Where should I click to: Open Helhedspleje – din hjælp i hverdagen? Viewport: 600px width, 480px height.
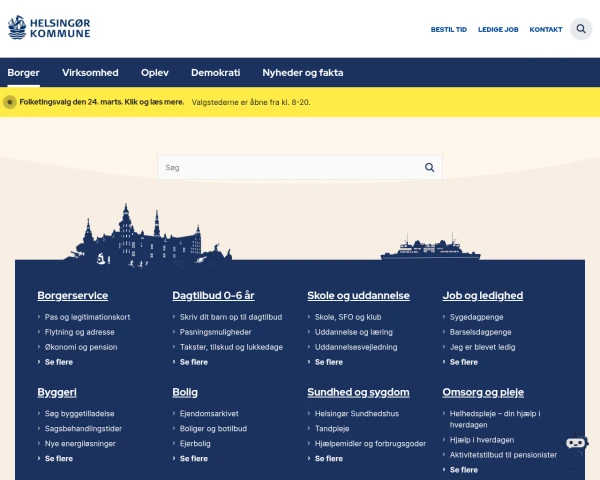coord(495,419)
